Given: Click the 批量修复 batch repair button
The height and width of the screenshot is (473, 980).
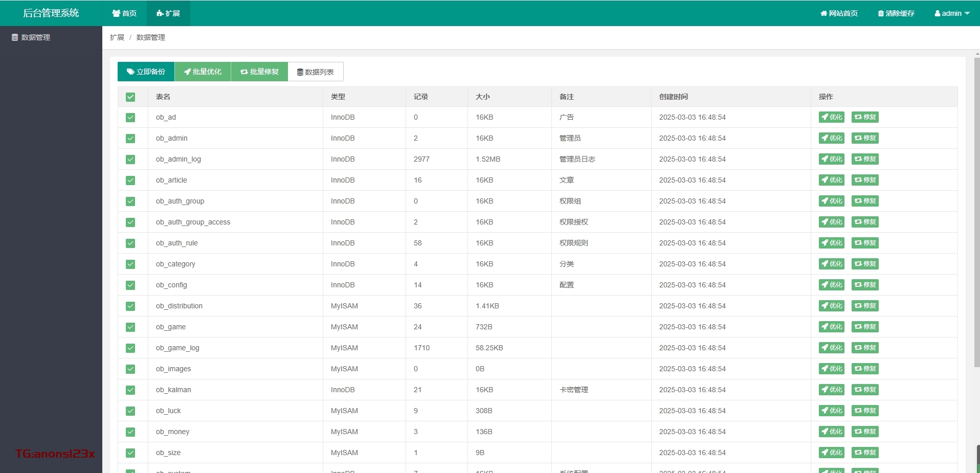Looking at the screenshot, I should [x=259, y=72].
